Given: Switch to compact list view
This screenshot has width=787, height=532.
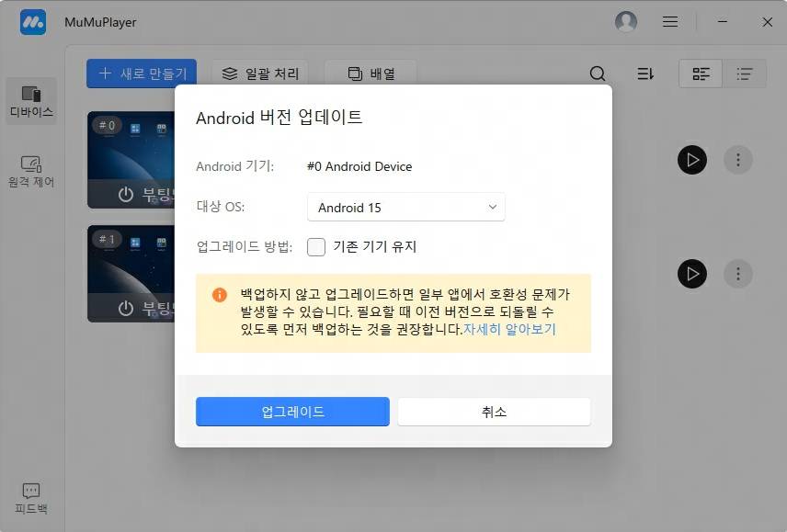Looking at the screenshot, I should pos(745,74).
